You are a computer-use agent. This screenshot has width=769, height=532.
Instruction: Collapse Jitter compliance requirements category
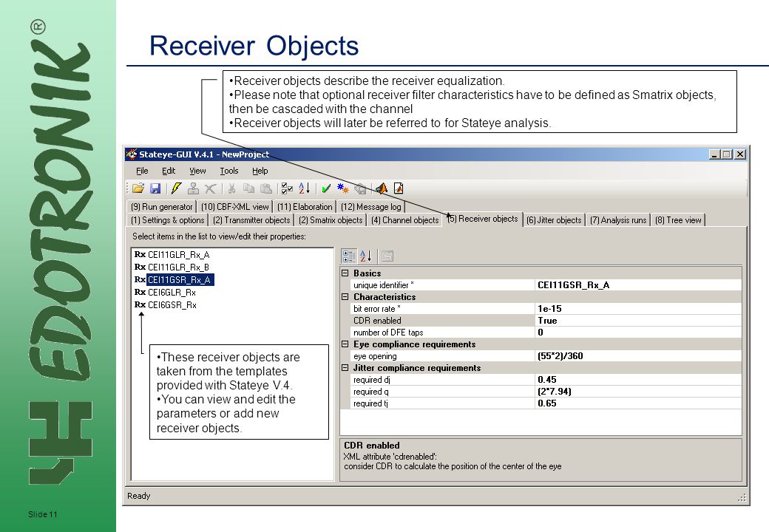pyautogui.click(x=345, y=367)
